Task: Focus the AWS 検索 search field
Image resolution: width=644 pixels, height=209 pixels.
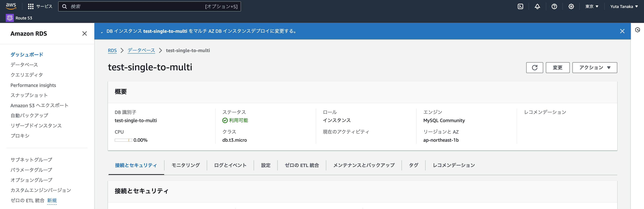Action: coord(150,6)
